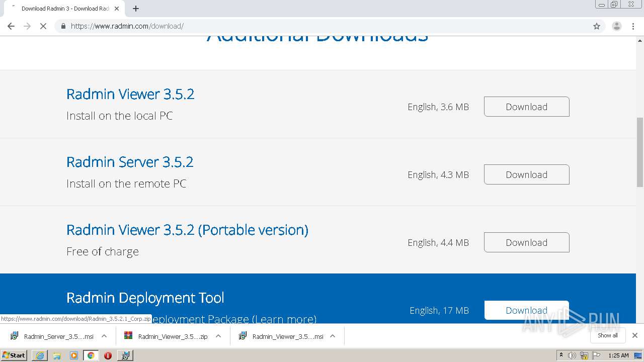Go back to the previous page
This screenshot has width=644, height=362.
tap(11, 26)
